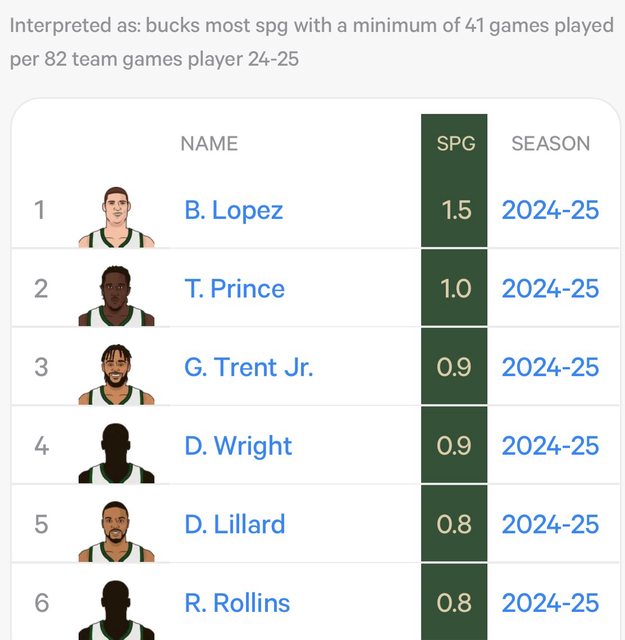This screenshot has width=625, height=640.
Task: Click B. Lopez player headshot
Action: click(x=116, y=216)
